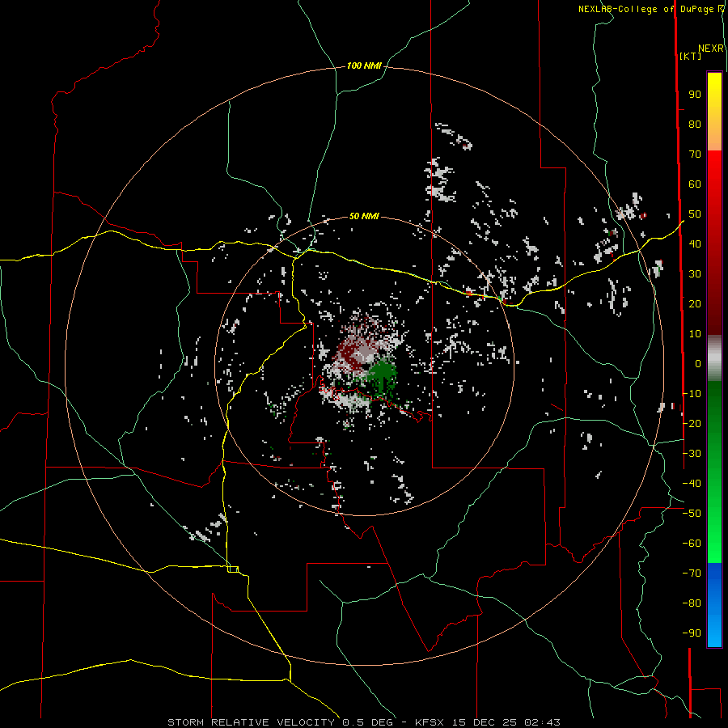Click the positive 40 scale value

pos(695,243)
